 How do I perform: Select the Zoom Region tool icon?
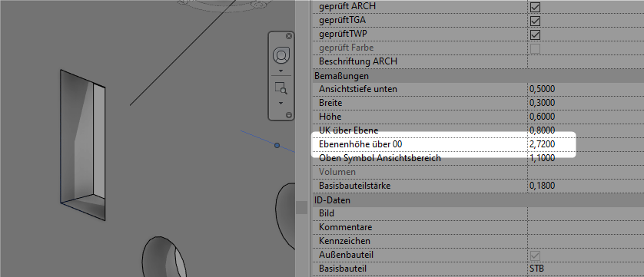pyautogui.click(x=281, y=88)
